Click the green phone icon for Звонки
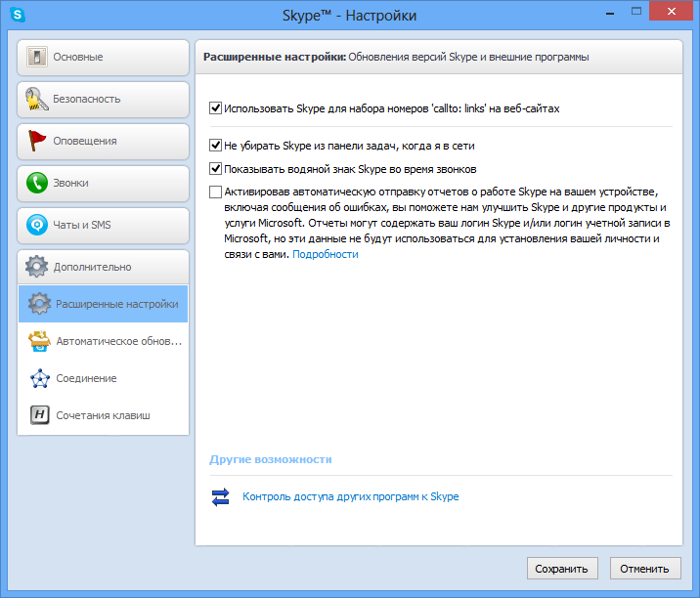Image resolution: width=700 pixels, height=598 pixels. coord(36,183)
